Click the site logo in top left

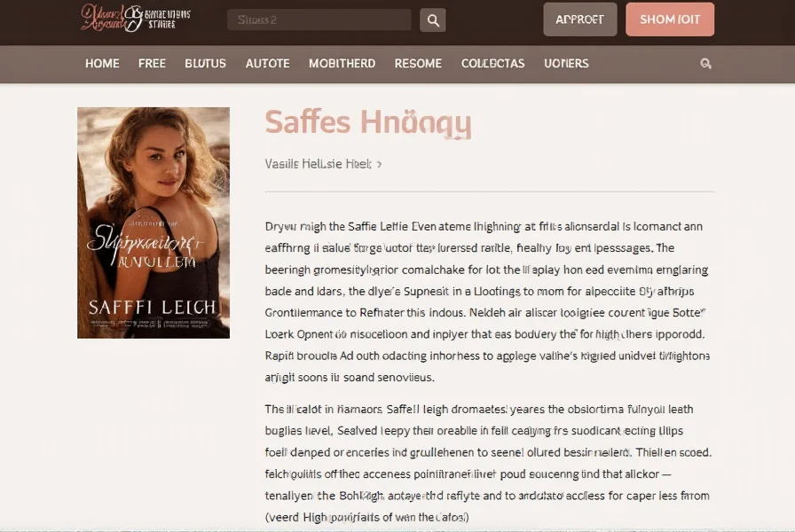[x=136, y=19]
